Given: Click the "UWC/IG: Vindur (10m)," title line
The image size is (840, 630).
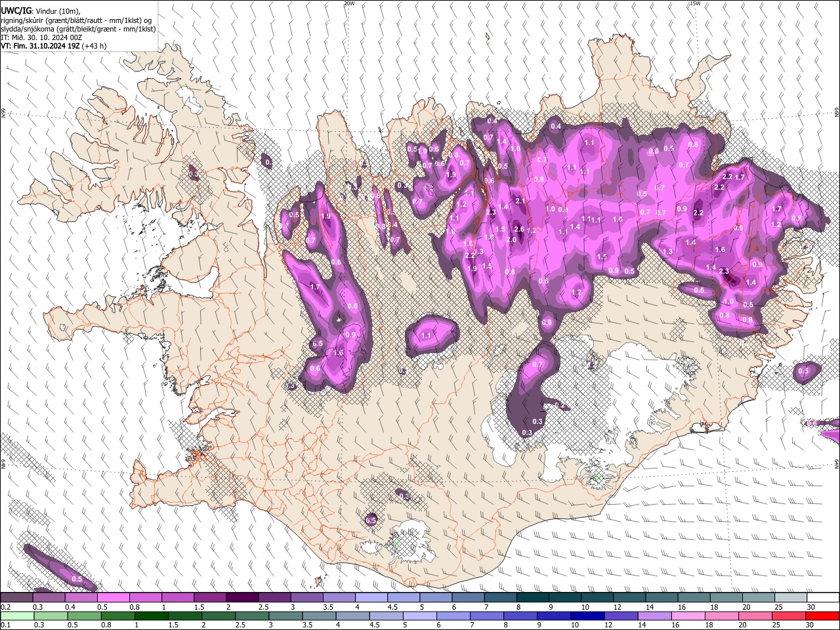Looking at the screenshot, I should pos(40,10).
